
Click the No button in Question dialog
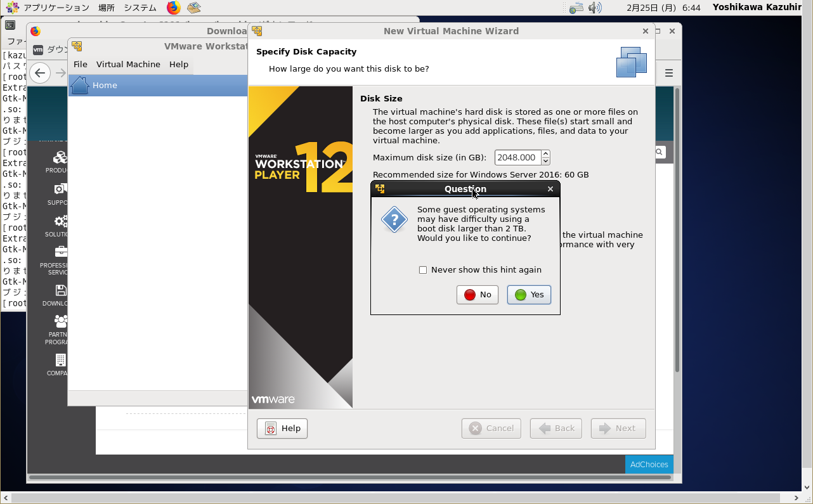477,295
